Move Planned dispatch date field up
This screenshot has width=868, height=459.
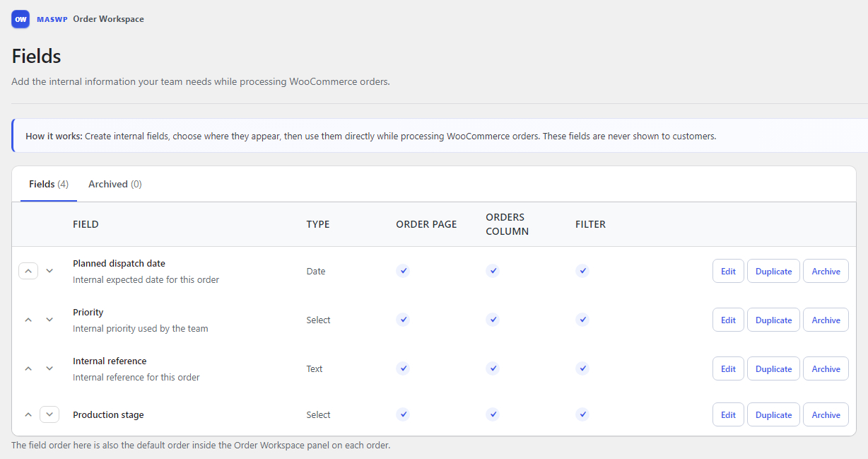tap(28, 271)
